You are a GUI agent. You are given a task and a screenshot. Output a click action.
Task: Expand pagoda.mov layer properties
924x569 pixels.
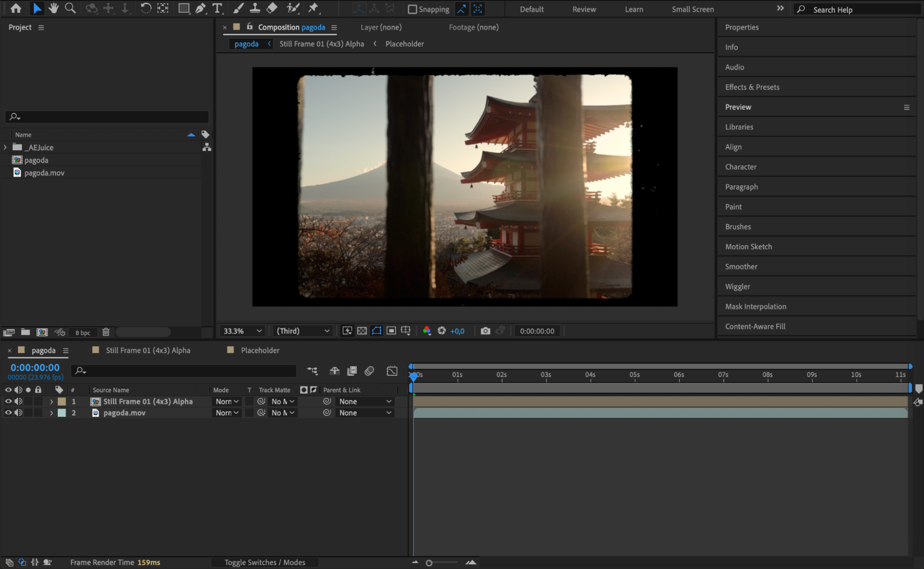(51, 413)
